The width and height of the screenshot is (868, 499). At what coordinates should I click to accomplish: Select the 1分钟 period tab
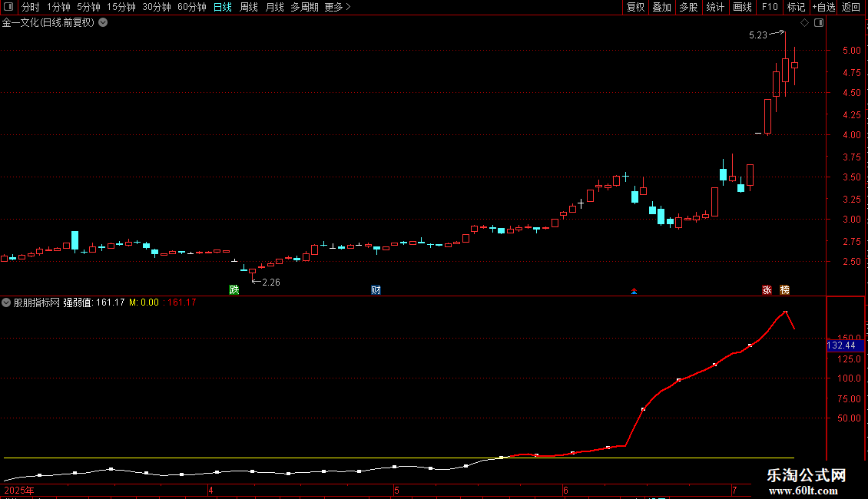[x=58, y=7]
